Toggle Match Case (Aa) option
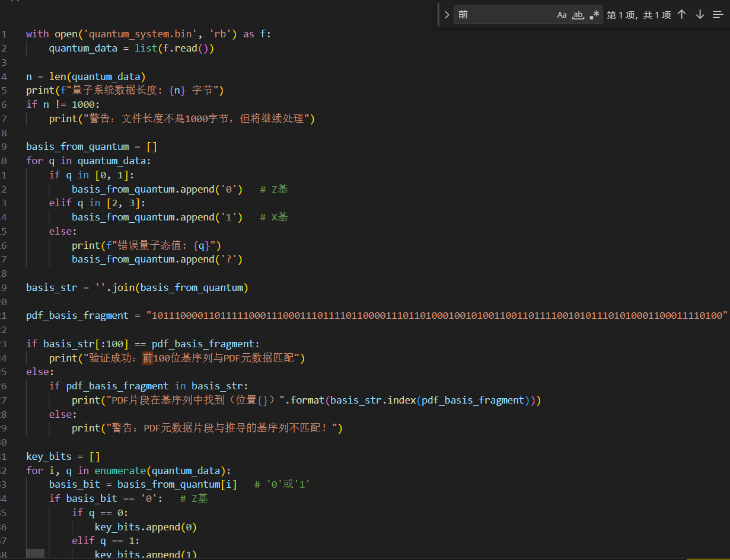Viewport: 730px width, 560px height. [562, 15]
